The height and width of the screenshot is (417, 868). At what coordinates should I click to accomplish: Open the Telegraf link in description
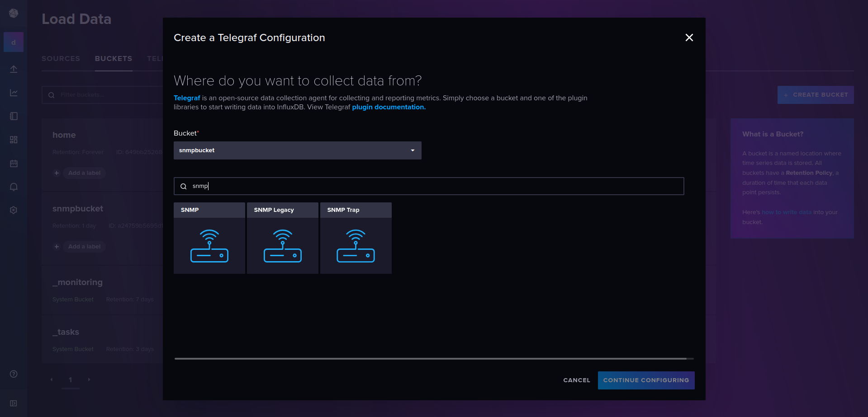pyautogui.click(x=187, y=98)
